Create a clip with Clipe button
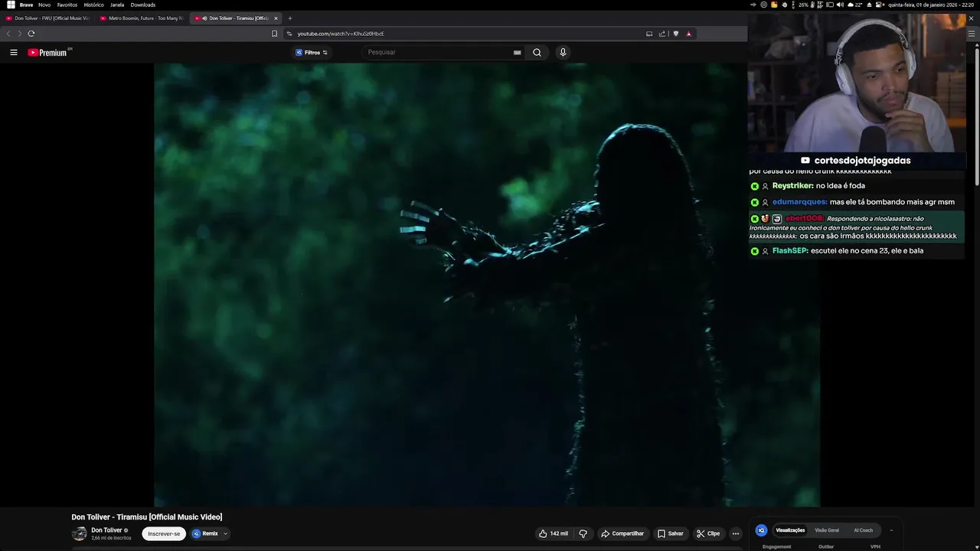The height and width of the screenshot is (551, 980). (x=707, y=533)
